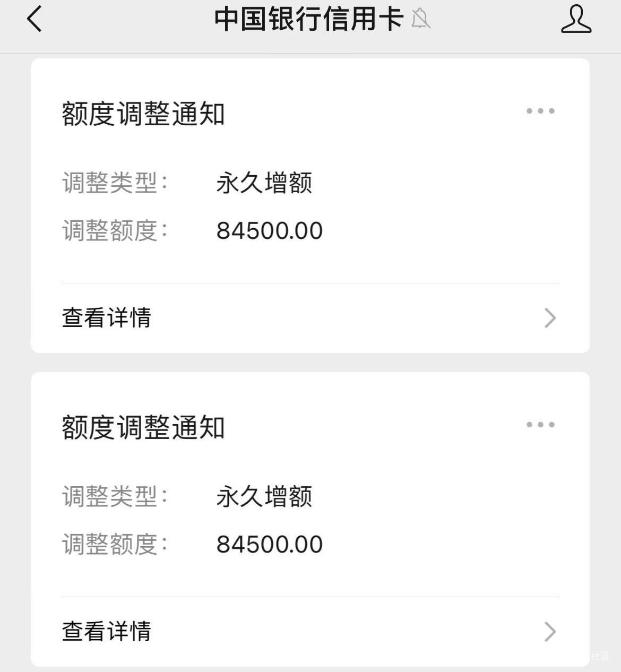Open 查看详情 in the first card
Viewport: 621px width, 672px height.
(310, 318)
